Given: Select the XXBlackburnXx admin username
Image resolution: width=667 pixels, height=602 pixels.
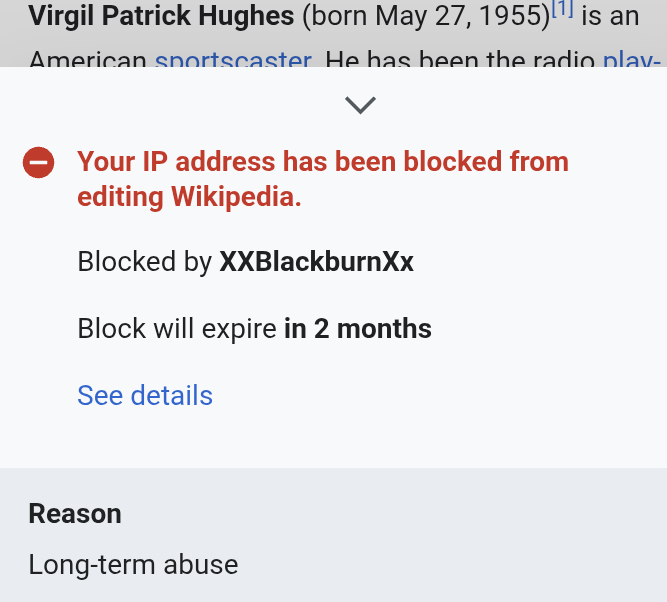Looking at the screenshot, I should pyautogui.click(x=316, y=262).
